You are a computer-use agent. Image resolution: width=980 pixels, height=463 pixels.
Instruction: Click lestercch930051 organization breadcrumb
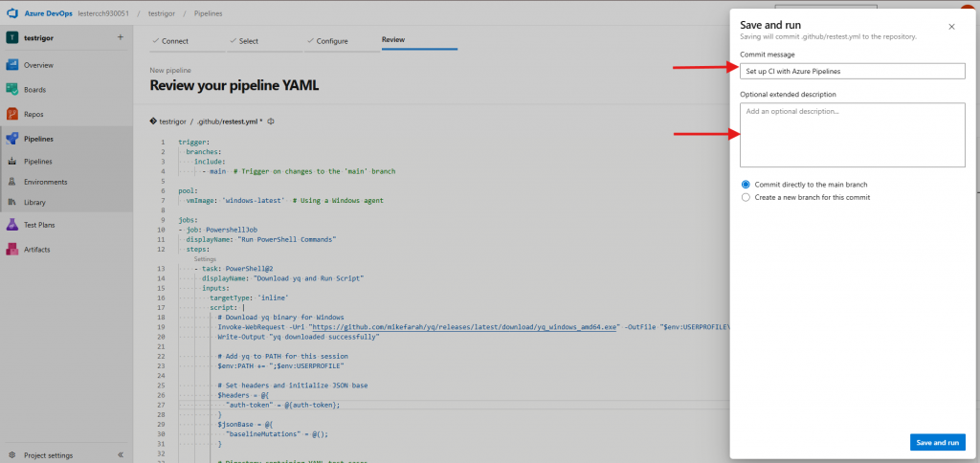tap(103, 13)
